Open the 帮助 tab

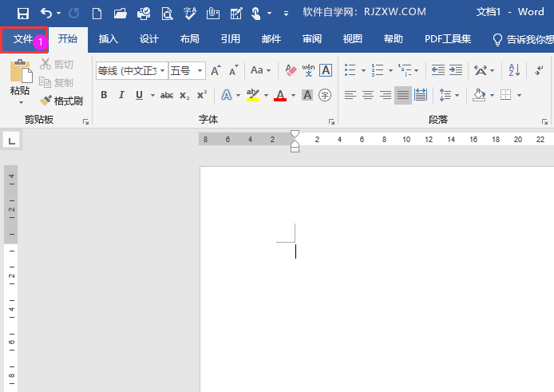[394, 39]
